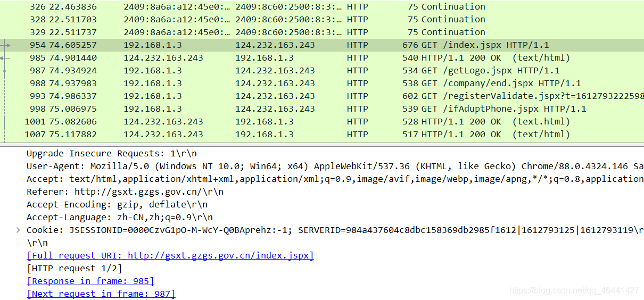Viewport: 644px width, 300px height.
Task: Expand the Cookie header field
Action: click(18, 230)
